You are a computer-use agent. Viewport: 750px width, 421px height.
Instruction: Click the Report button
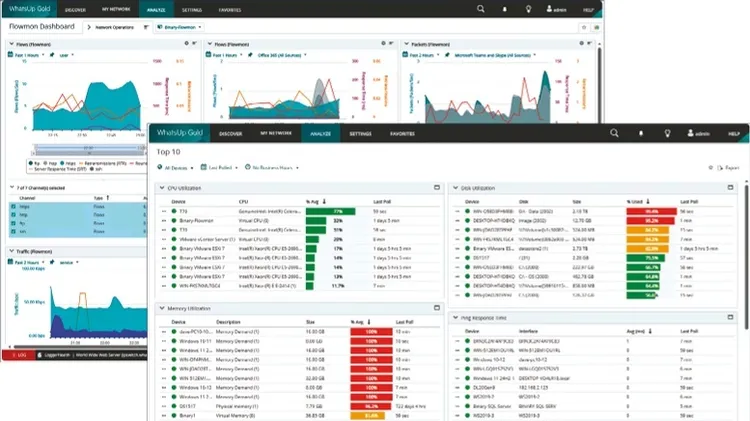[x=728, y=167]
